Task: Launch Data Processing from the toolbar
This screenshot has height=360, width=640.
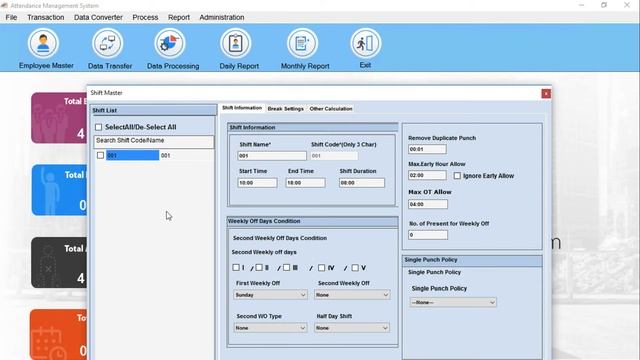Action: pyautogui.click(x=170, y=43)
